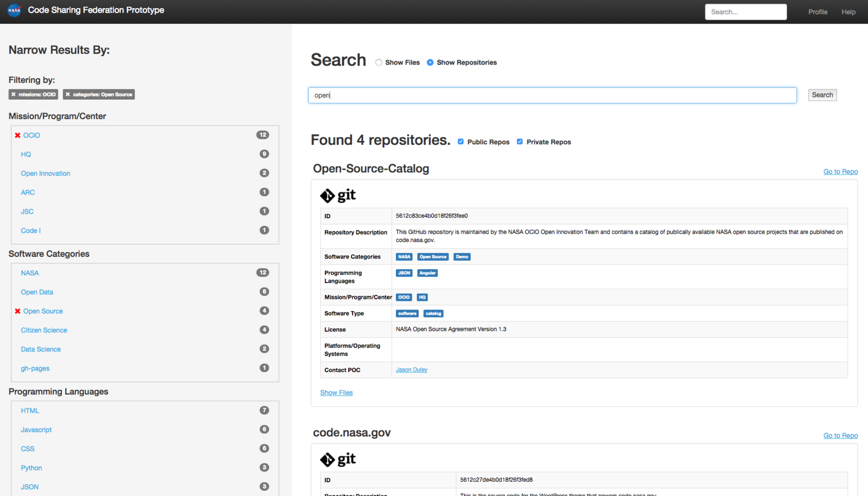This screenshot has width=868, height=496.
Task: Click the HQ tag in Mission/Program/Center row
Action: coord(422,297)
